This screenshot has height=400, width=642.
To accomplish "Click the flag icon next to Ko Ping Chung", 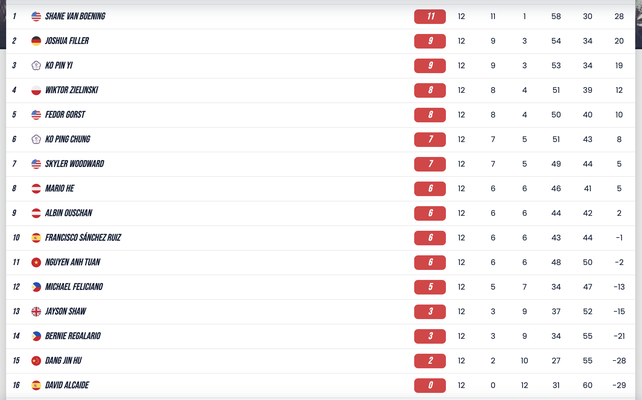I will point(36,139).
